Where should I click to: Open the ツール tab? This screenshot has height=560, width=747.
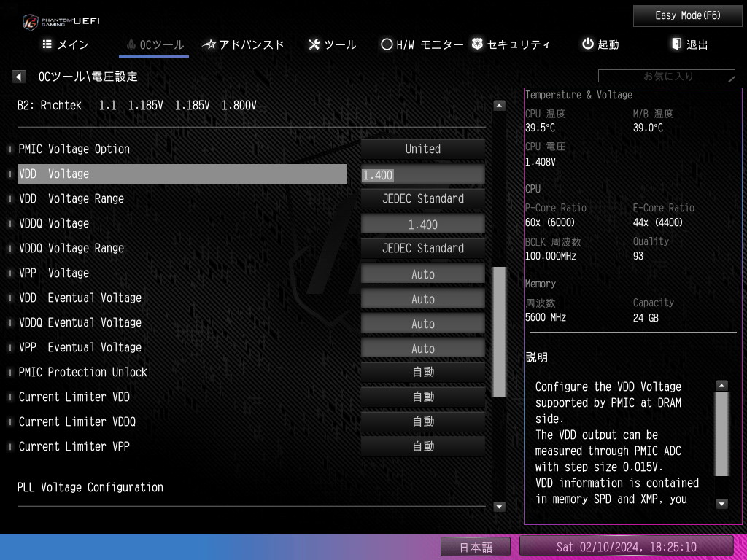point(332,44)
